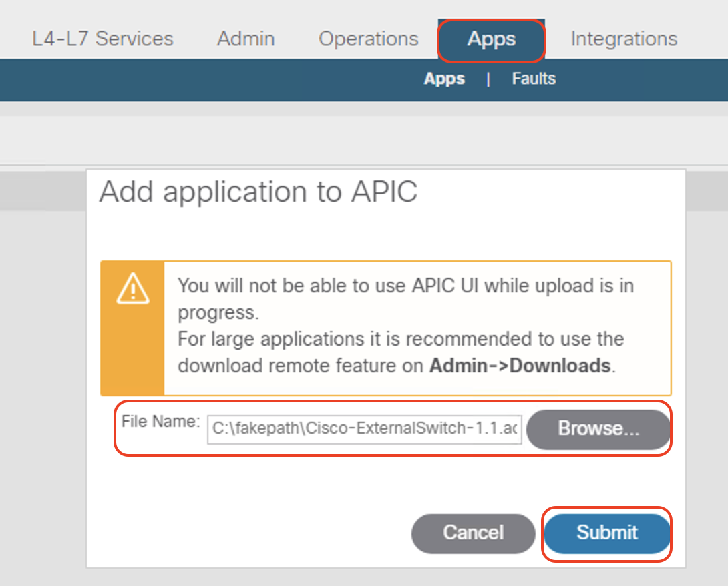Click the 'File Name:' label
Screen dimensions: 728x586
tap(161, 421)
